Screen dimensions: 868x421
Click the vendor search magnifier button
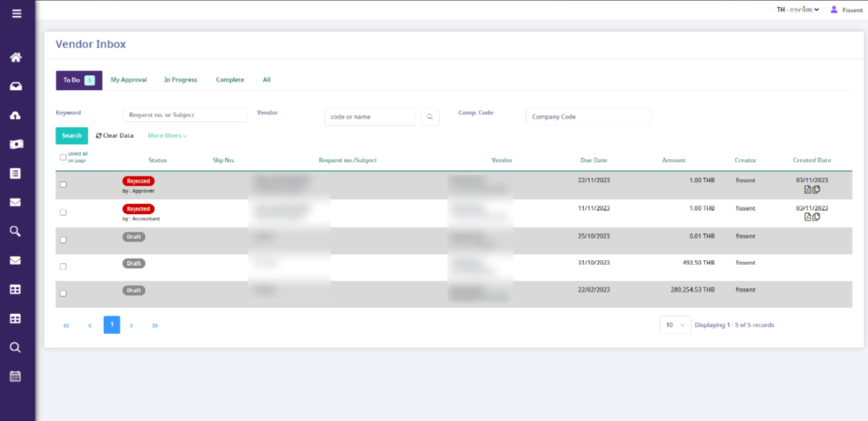(430, 117)
